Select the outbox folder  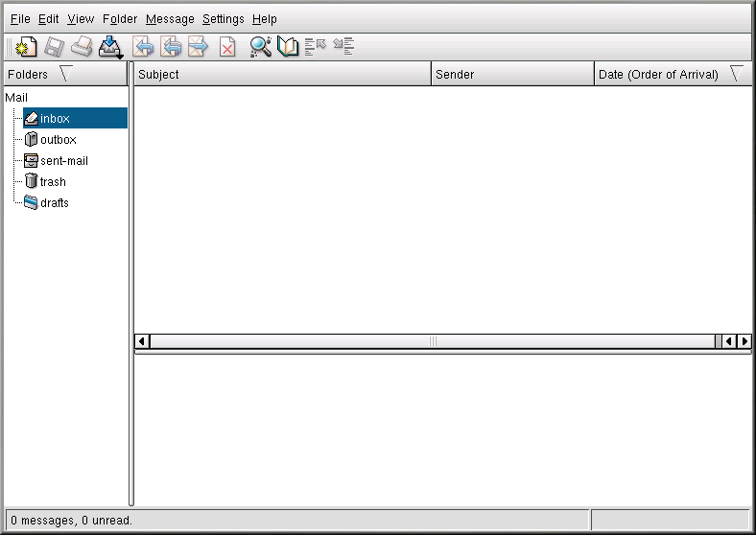58,140
